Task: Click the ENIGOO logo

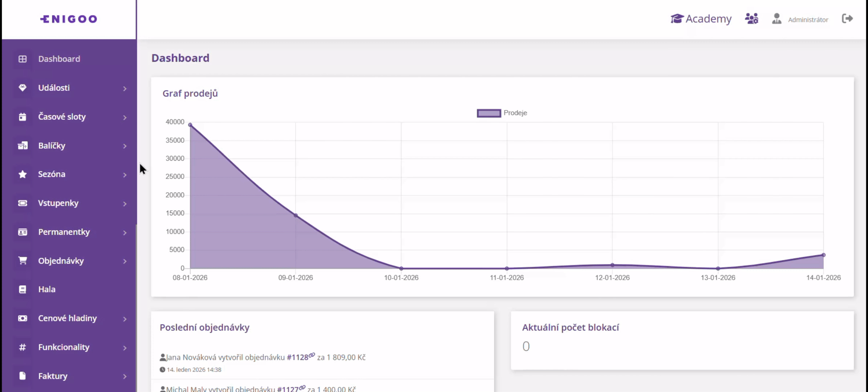Action: (69, 19)
